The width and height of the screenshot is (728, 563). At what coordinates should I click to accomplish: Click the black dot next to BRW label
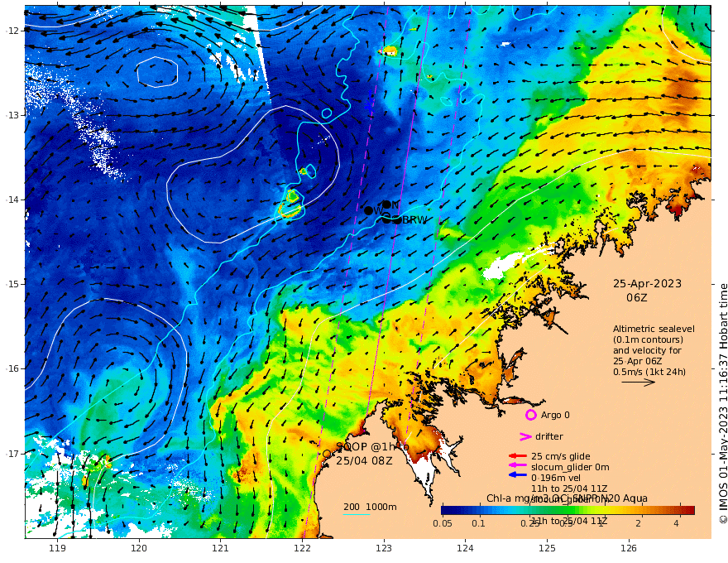coord(397,219)
